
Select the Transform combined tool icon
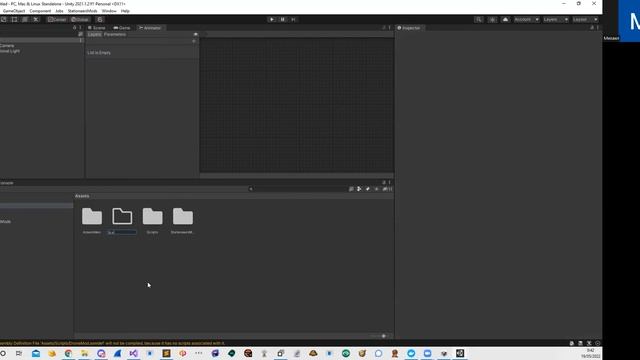[x=25, y=20]
